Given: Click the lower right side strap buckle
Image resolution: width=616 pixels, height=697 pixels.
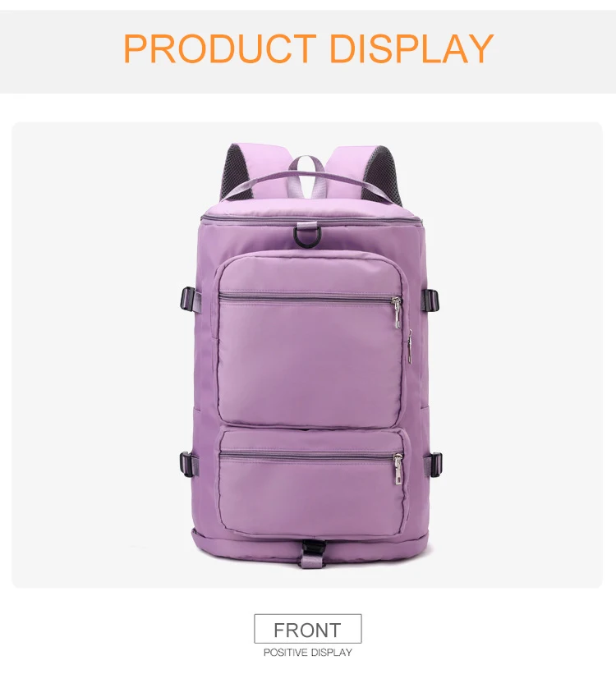Looking at the screenshot, I should tap(433, 463).
